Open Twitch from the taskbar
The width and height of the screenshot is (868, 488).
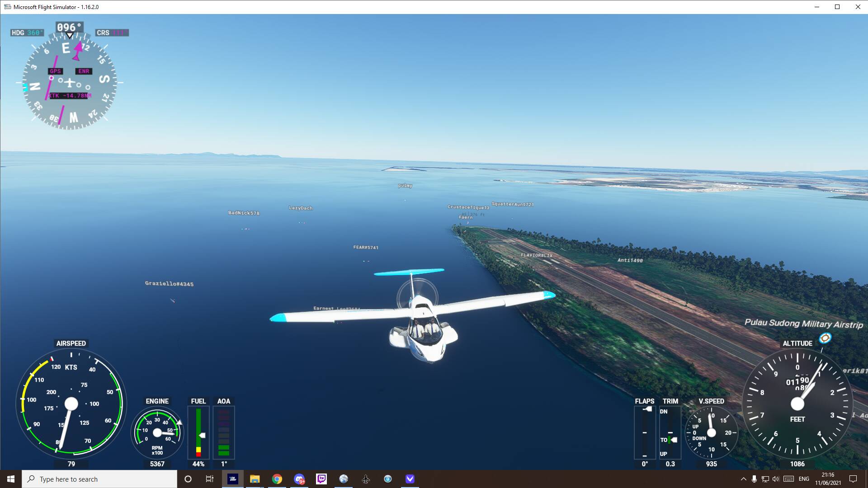pyautogui.click(x=321, y=479)
